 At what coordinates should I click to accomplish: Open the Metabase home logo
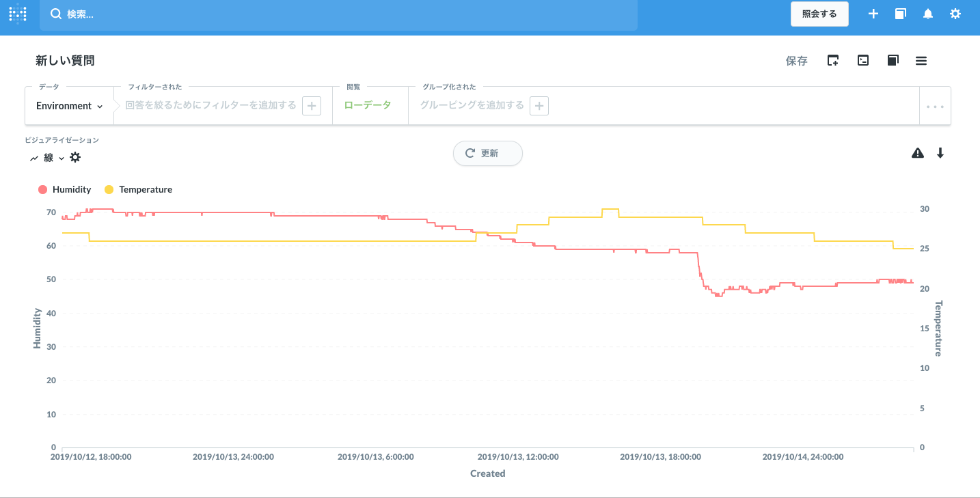(x=18, y=14)
